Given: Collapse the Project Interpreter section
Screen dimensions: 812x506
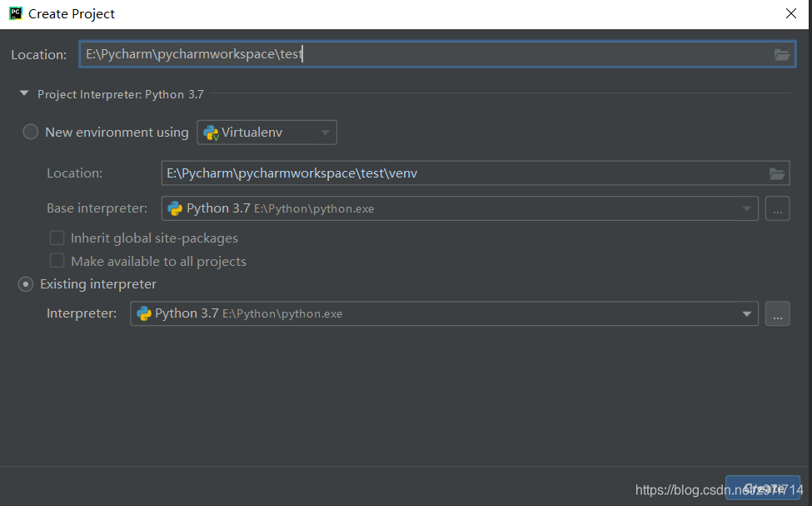Looking at the screenshot, I should point(24,93).
